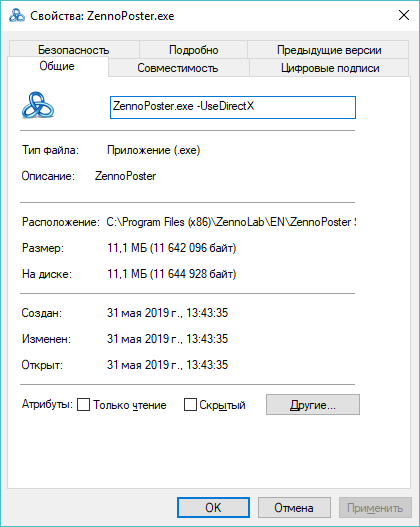Open the Предыдущие версии tab
The height and width of the screenshot is (527, 420).
pyautogui.click(x=329, y=50)
